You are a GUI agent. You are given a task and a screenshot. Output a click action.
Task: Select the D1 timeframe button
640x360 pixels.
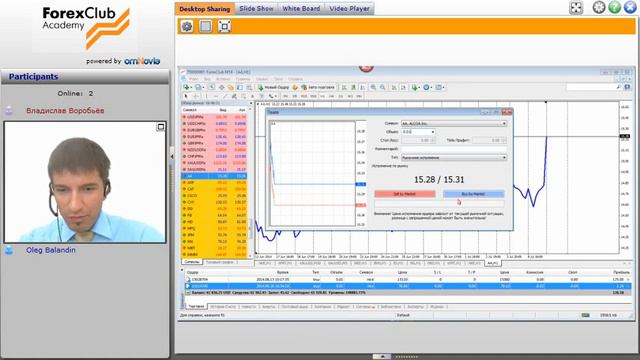click(340, 96)
